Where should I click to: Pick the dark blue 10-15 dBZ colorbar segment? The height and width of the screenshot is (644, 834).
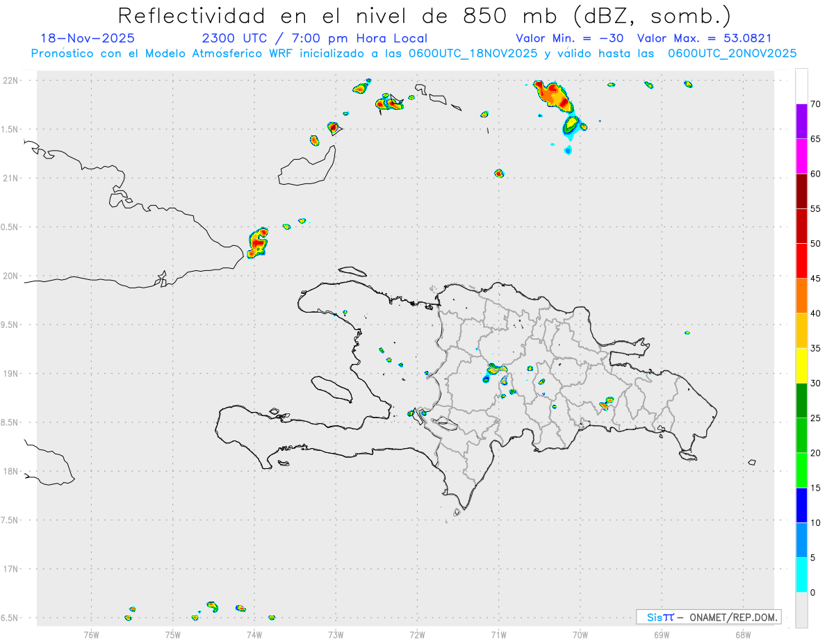[801, 505]
